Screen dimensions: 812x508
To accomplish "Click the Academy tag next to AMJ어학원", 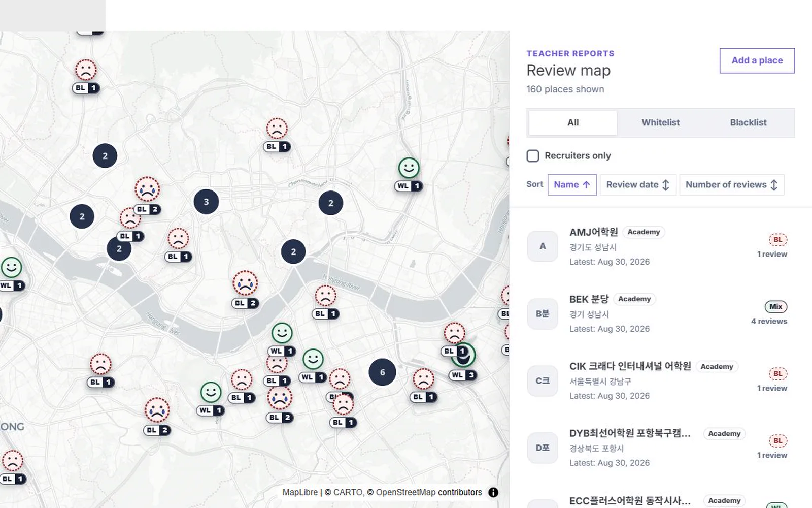I will pos(644,232).
